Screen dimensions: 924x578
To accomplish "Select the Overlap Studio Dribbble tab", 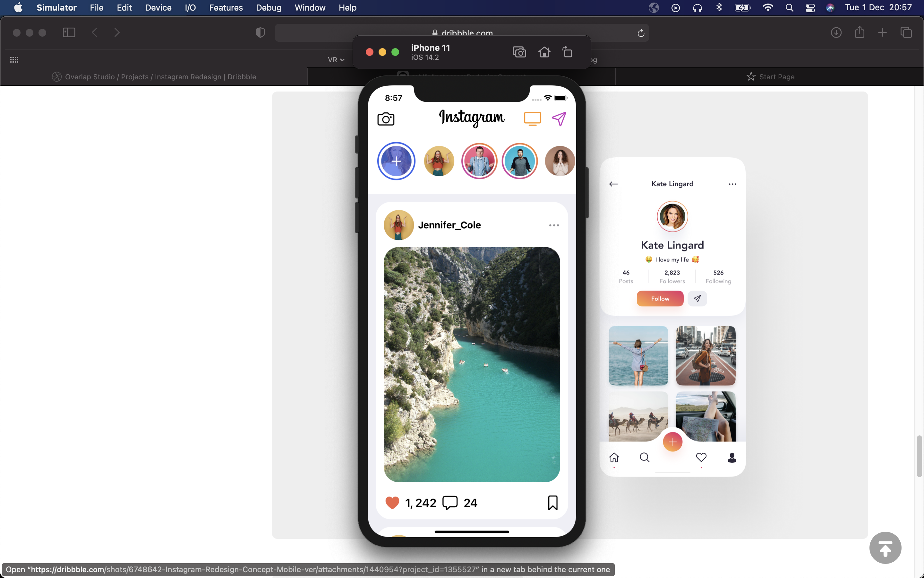I will [154, 77].
